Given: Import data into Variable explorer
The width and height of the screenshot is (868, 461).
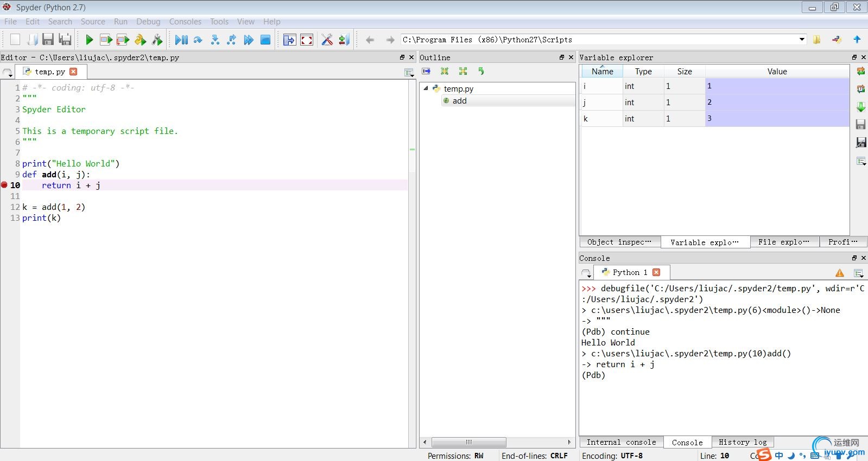Looking at the screenshot, I should (860, 107).
